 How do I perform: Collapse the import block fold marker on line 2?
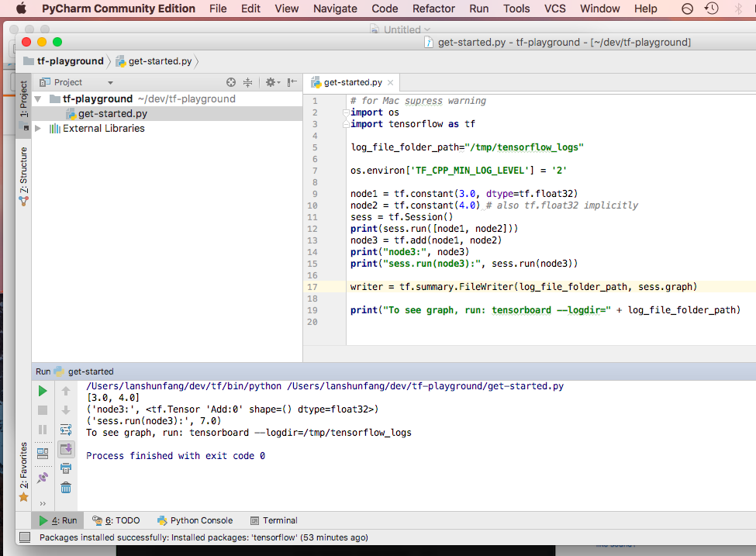click(x=346, y=112)
